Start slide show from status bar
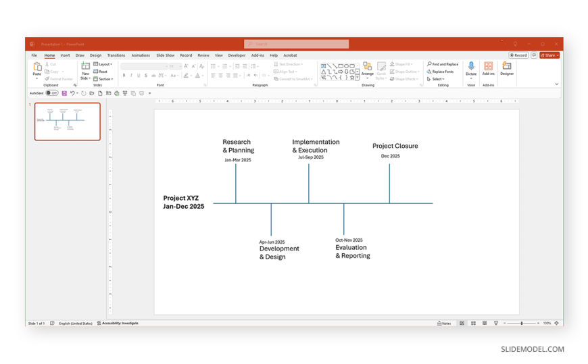Viewport: 588px width, 364px height. coord(496,323)
